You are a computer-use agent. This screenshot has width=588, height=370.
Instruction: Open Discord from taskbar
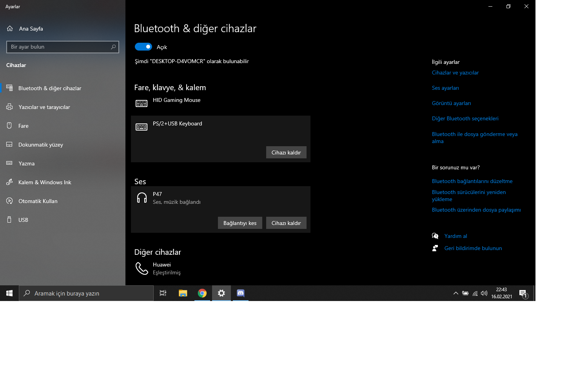[241, 293]
